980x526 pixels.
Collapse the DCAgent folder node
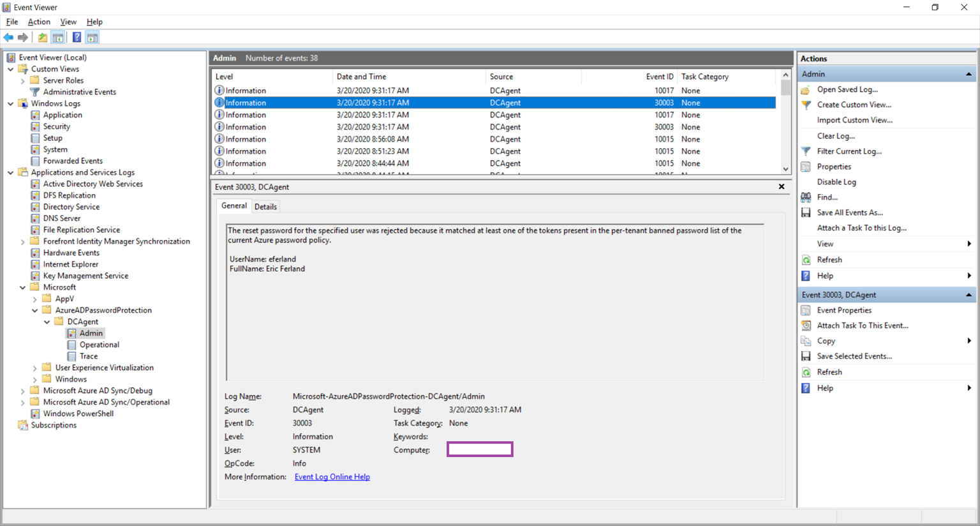(47, 322)
